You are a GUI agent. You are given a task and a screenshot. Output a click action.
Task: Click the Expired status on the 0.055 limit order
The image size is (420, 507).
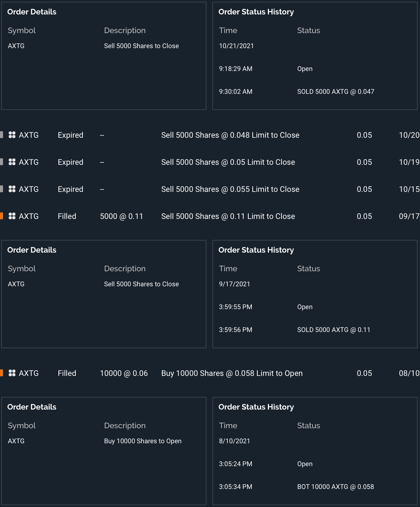[x=70, y=189]
